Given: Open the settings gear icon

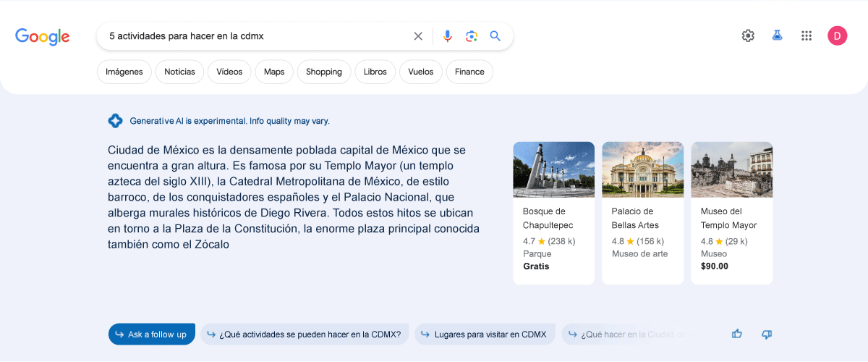Looking at the screenshot, I should click(x=748, y=35).
